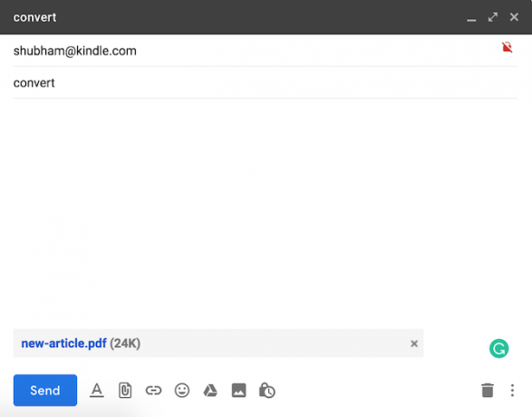Close the convert compose window
The width and height of the screenshot is (532, 417).
click(x=514, y=17)
